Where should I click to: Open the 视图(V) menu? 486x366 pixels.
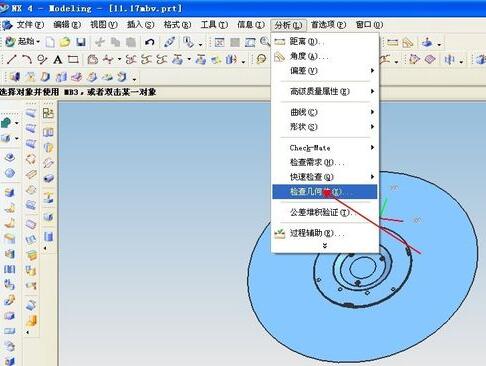tap(104, 25)
